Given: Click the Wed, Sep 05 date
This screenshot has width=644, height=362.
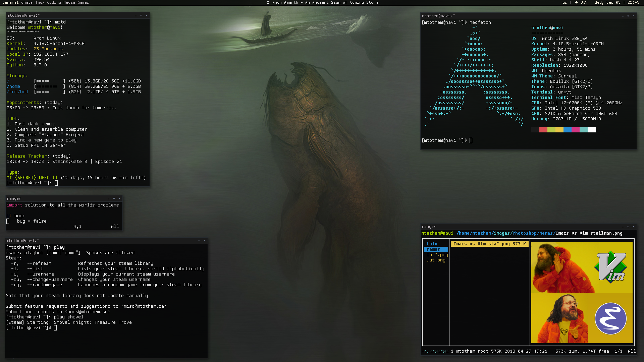Looking at the screenshot, I should 607,2.
